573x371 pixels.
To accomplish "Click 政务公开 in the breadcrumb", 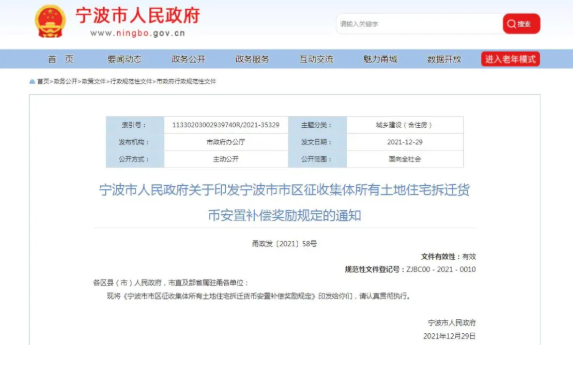I will (65, 82).
